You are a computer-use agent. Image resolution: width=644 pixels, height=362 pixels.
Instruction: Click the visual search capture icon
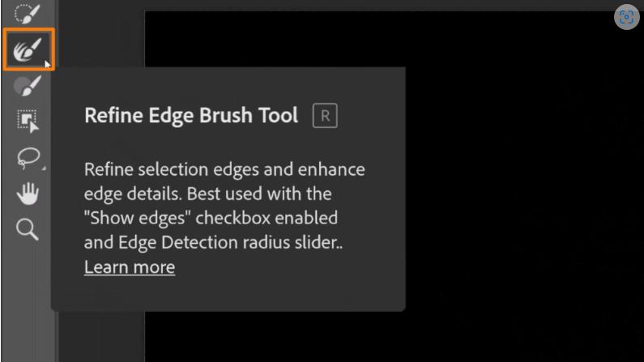pos(626,17)
